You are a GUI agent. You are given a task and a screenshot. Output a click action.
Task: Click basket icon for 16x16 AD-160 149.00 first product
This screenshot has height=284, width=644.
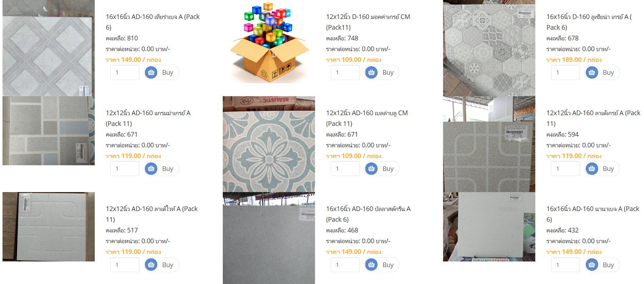coord(151,73)
